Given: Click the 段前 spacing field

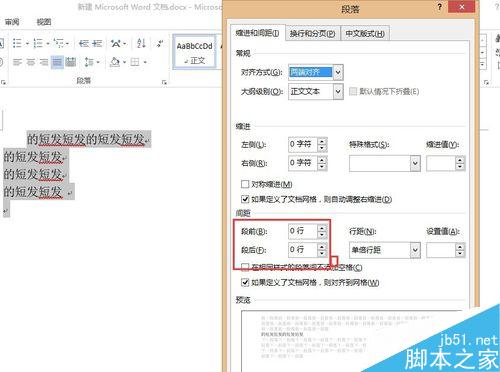Looking at the screenshot, I should coord(303,231).
